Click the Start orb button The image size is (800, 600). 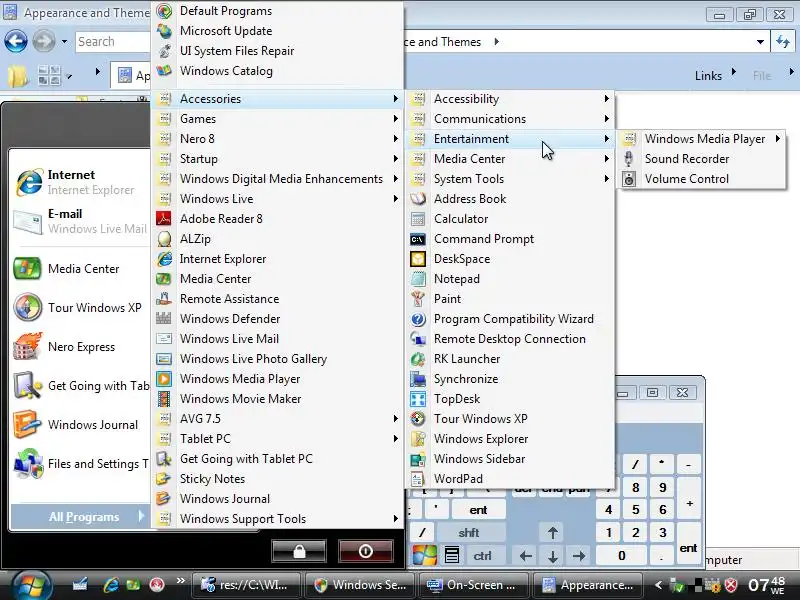pos(32,585)
